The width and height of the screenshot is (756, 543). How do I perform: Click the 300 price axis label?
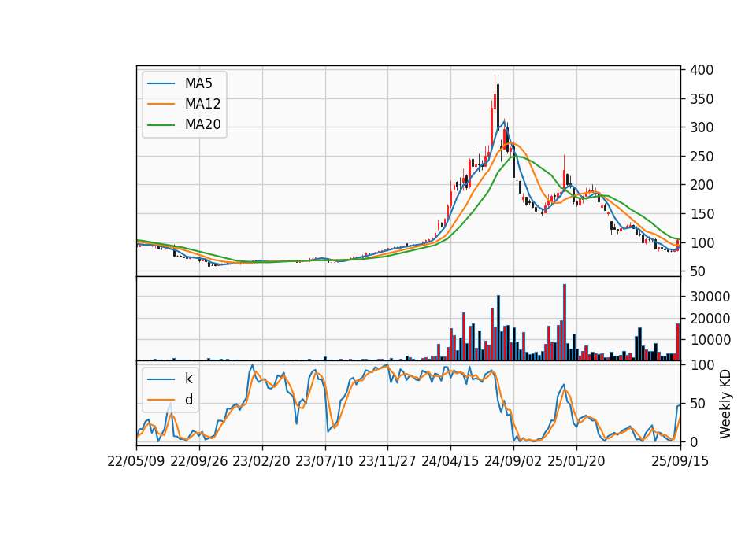(702, 127)
